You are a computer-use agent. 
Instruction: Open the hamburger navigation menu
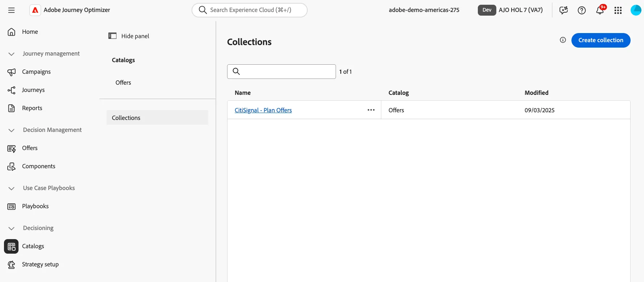point(12,10)
